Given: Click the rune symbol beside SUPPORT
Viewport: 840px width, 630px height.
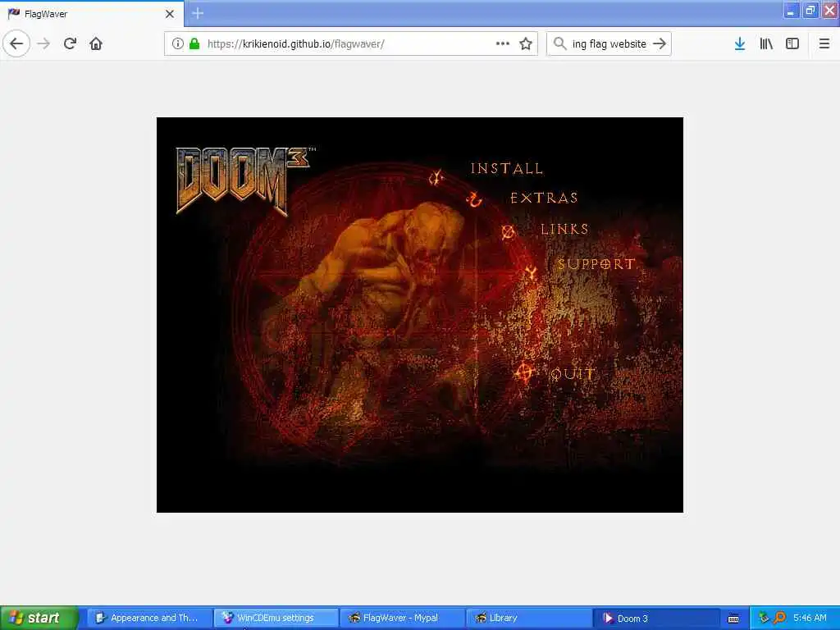Looking at the screenshot, I should coord(530,273).
